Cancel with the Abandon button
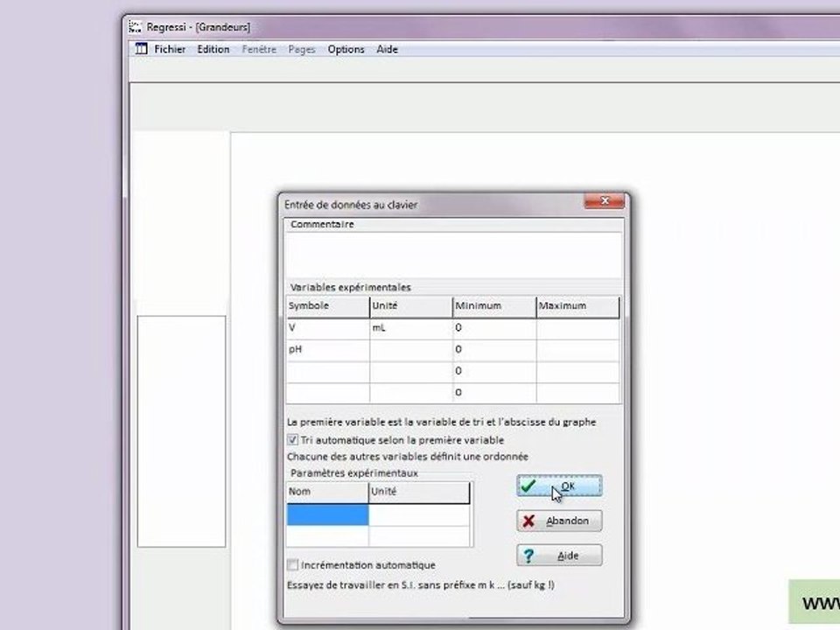Viewport: 840px width, 630px height. 559,521
